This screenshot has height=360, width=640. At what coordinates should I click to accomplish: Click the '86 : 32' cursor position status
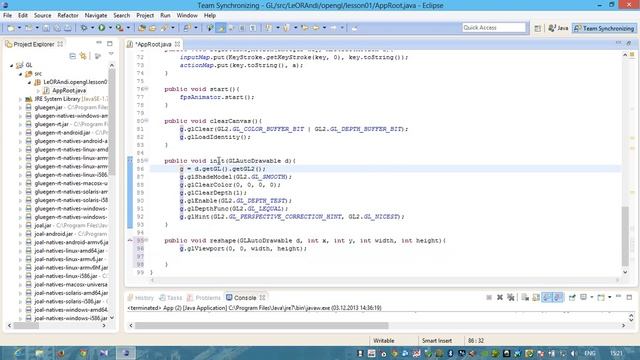[x=476, y=340]
